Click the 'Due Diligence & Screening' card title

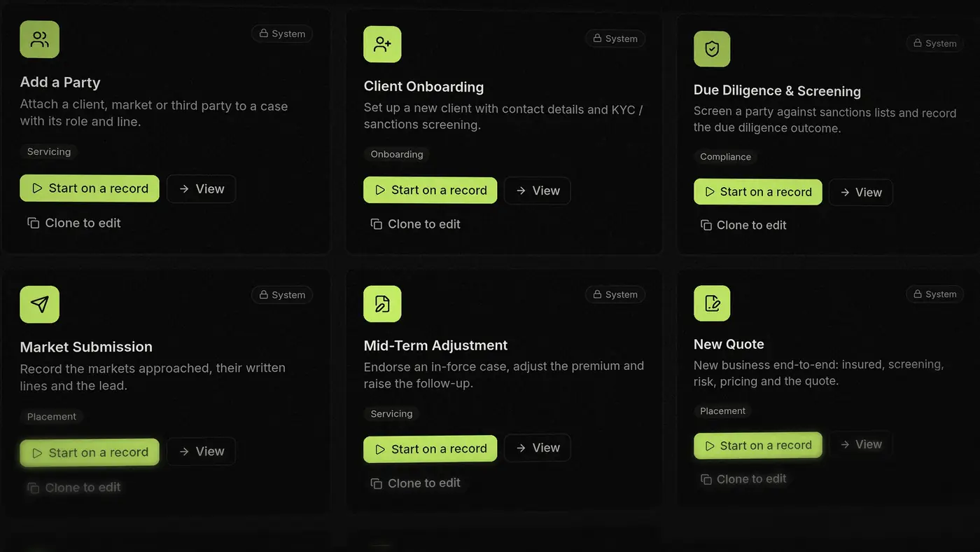coord(777,91)
